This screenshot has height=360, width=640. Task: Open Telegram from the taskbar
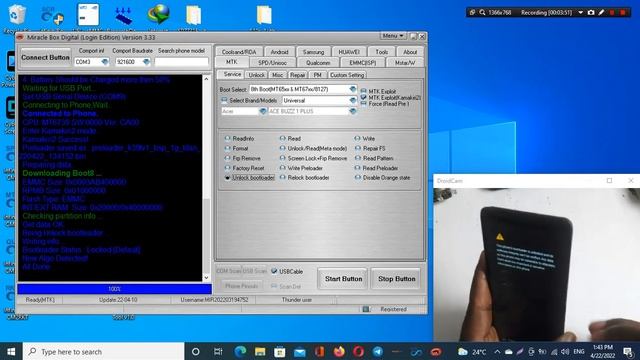point(378,351)
